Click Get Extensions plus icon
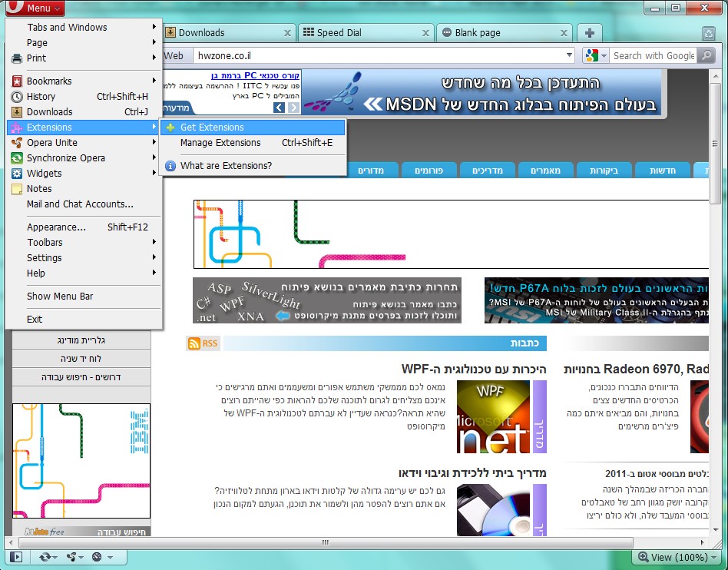 tap(170, 128)
